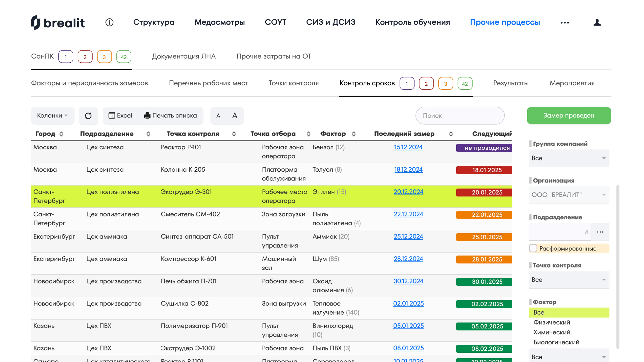This screenshot has height=362, width=644.
Task: Open Подразделение filter ellipsis button
Action: [600, 232]
